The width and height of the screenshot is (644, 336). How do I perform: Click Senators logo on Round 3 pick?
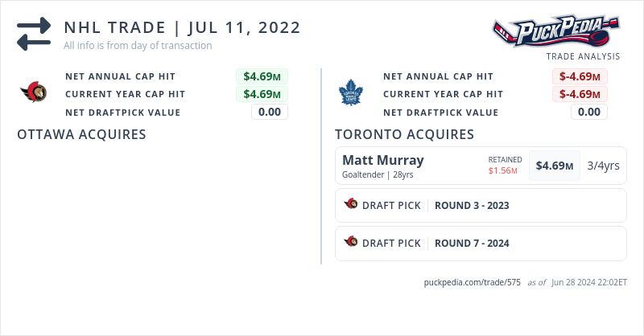tap(351, 205)
